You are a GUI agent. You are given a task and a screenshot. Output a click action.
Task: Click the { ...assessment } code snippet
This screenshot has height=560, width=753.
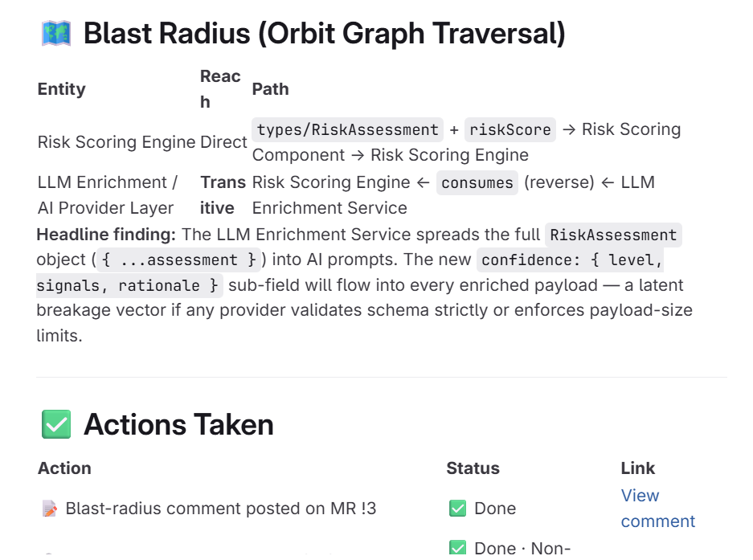(x=178, y=260)
